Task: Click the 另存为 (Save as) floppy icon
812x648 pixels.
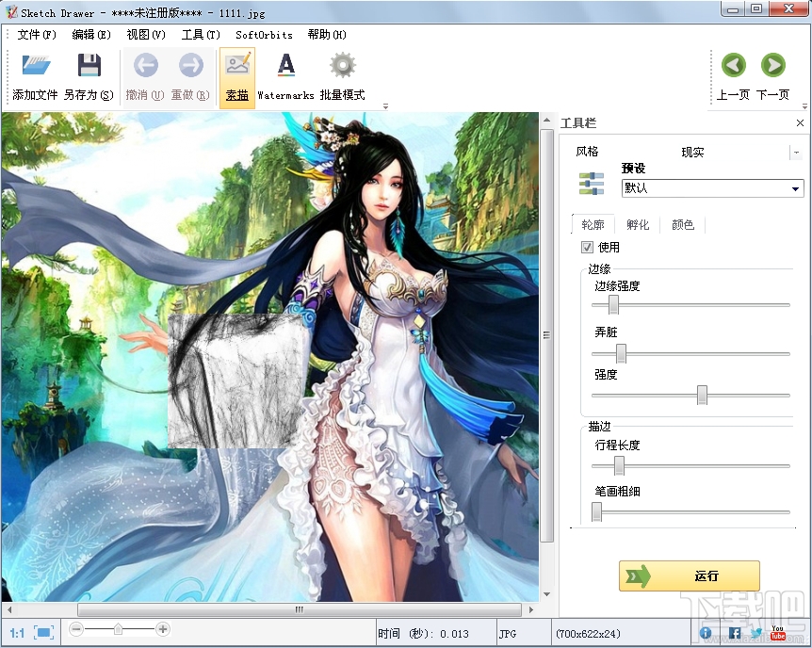Action: coord(89,66)
